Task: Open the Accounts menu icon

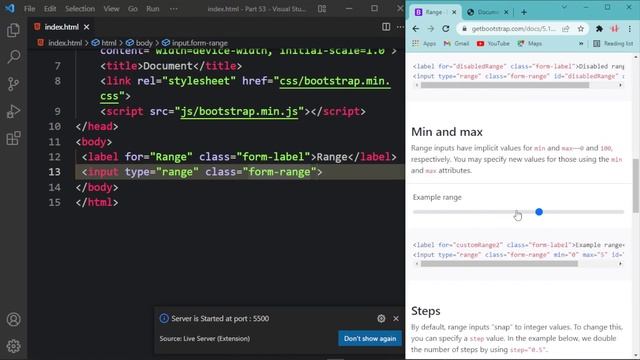Action: pyautogui.click(x=13, y=319)
